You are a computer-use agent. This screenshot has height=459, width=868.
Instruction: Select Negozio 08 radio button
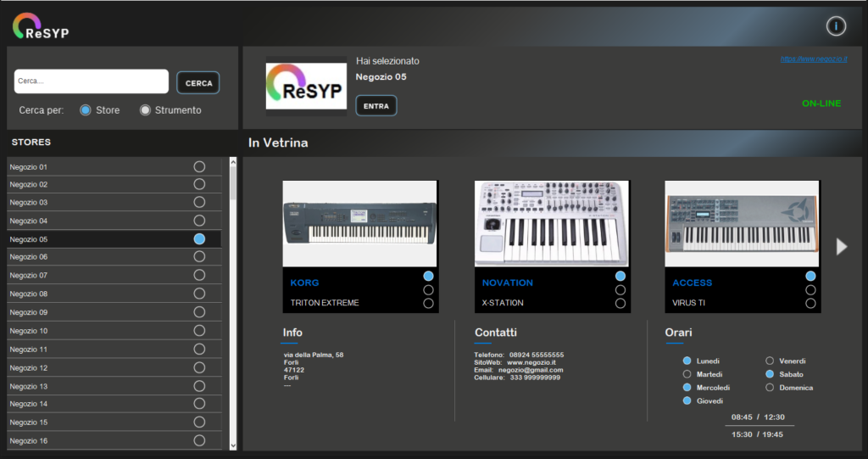pos(199,294)
